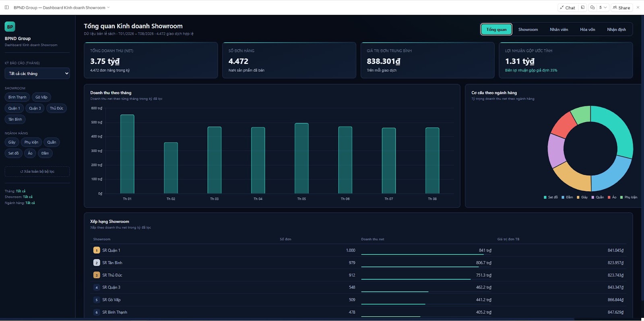Viewport: 644px width, 321px height.
Task: Toggle the Tân Bình showroom filter chip
Action: tap(15, 119)
